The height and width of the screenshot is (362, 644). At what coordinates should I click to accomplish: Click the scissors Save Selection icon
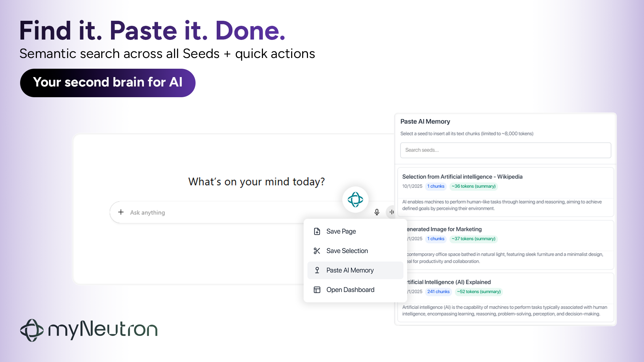[x=317, y=251]
